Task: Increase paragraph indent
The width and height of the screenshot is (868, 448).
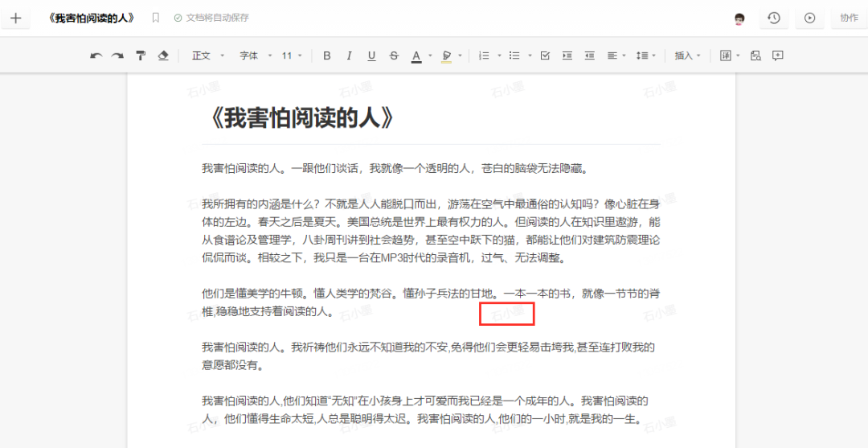Action: (x=567, y=55)
